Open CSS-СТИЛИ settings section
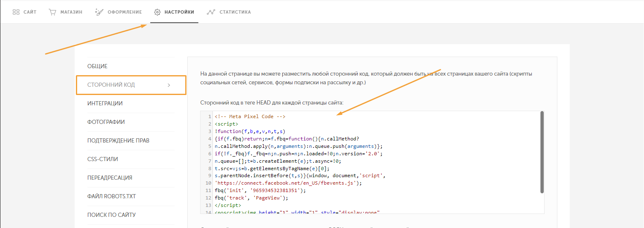This screenshot has width=644, height=228. point(103,159)
